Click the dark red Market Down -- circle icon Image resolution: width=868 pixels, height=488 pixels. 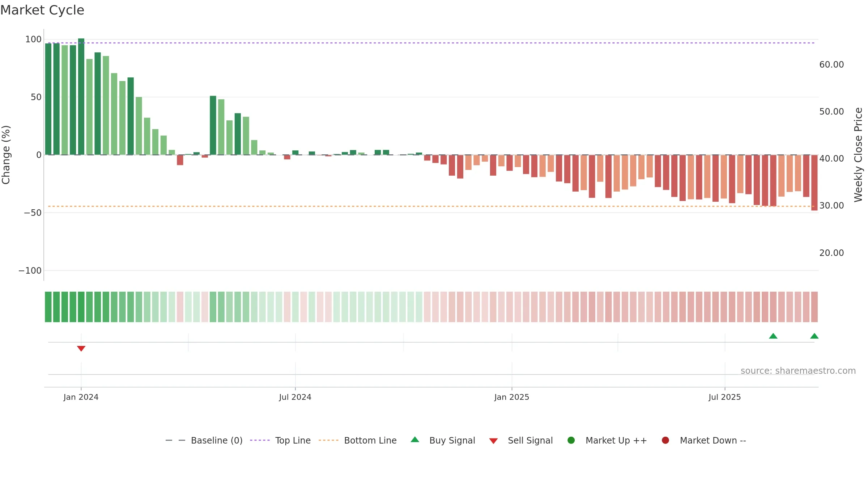click(x=665, y=440)
